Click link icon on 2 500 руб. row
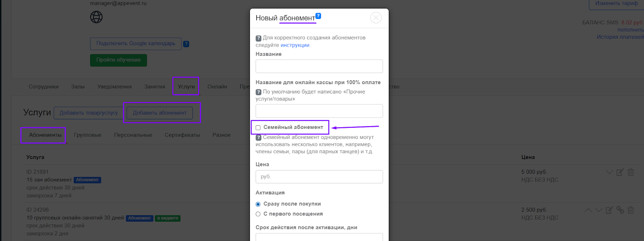The image size is (644, 241). (620, 210)
